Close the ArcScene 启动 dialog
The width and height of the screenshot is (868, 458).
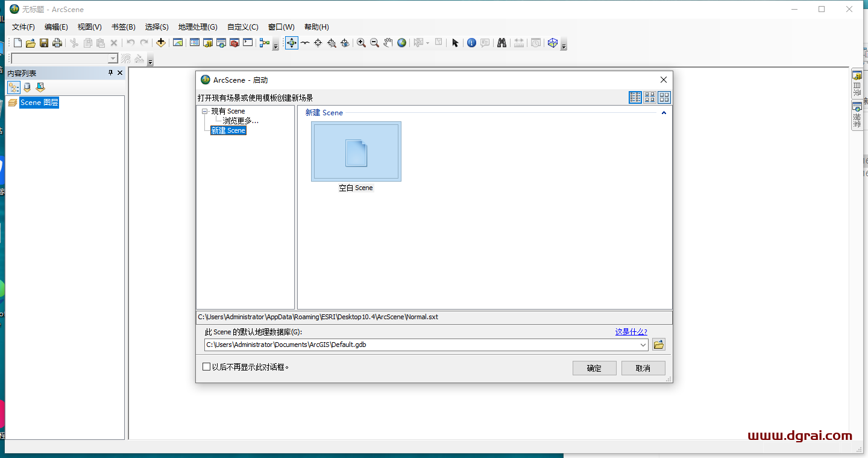[x=664, y=80]
